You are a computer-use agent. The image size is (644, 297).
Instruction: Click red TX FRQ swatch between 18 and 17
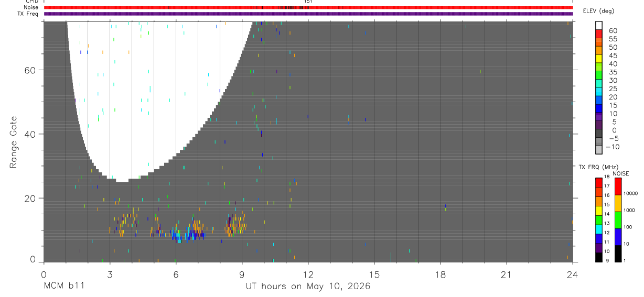[x=598, y=182]
